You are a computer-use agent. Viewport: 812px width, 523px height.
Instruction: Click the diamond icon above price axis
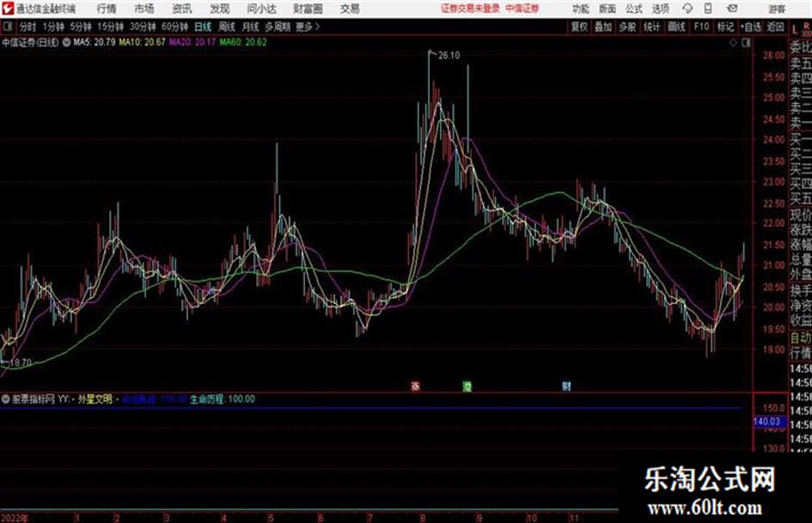733,43
